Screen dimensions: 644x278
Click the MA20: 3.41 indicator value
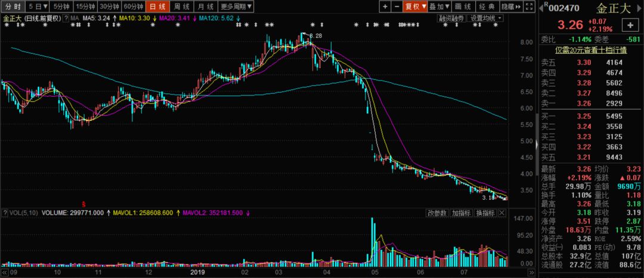tap(175, 18)
